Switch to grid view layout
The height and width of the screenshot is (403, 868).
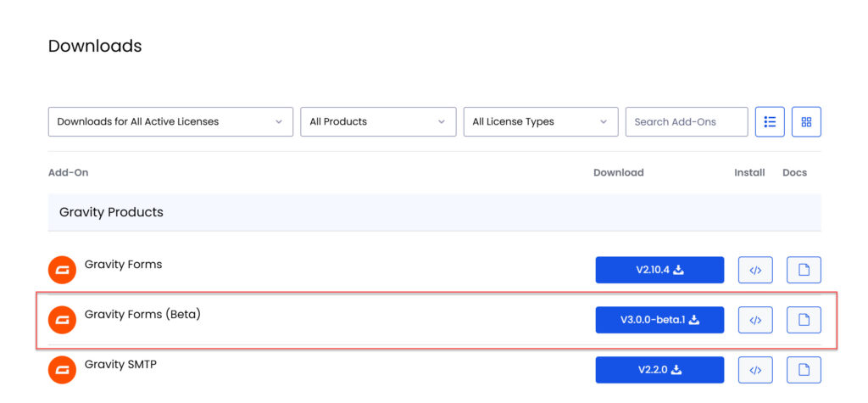tap(806, 122)
